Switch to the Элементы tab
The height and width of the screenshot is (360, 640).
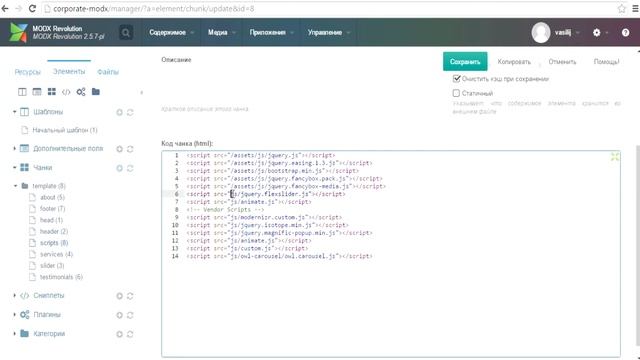click(x=69, y=71)
